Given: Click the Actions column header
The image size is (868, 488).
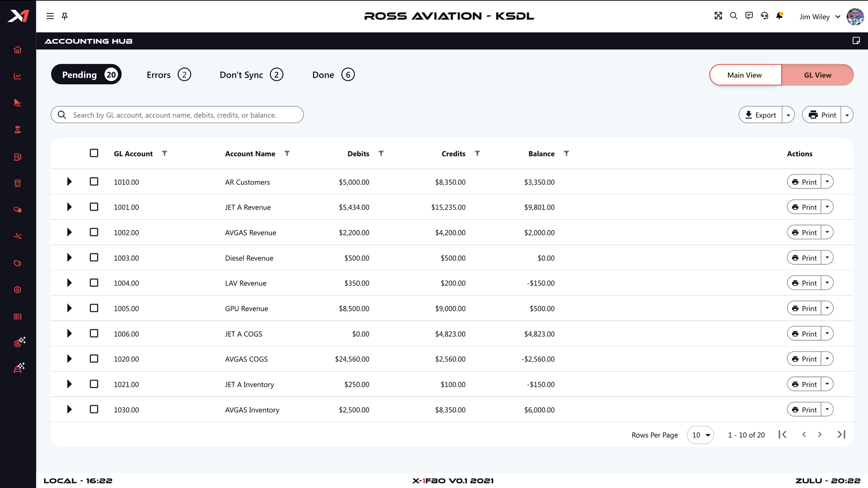Looking at the screenshot, I should pyautogui.click(x=799, y=154).
